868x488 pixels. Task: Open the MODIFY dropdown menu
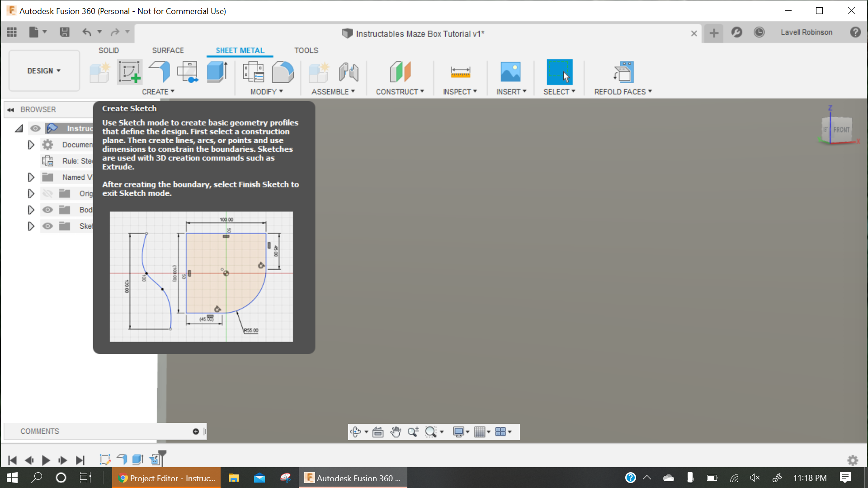[x=267, y=92]
